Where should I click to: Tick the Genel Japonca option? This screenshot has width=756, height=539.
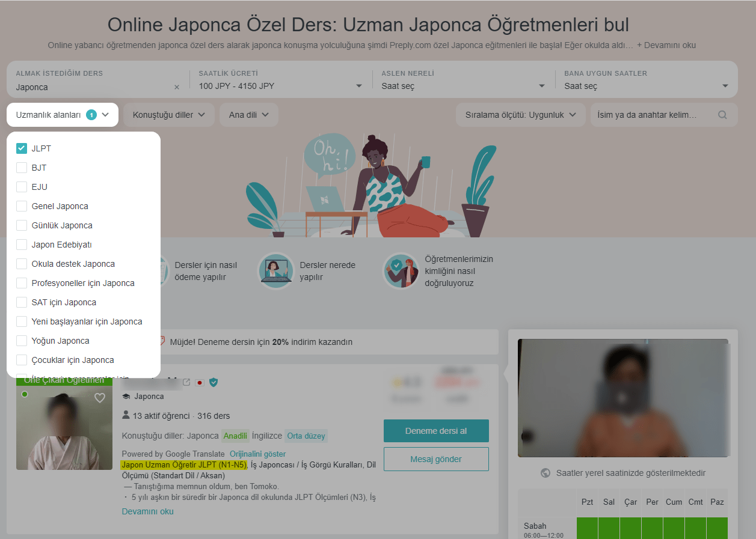pyautogui.click(x=22, y=206)
